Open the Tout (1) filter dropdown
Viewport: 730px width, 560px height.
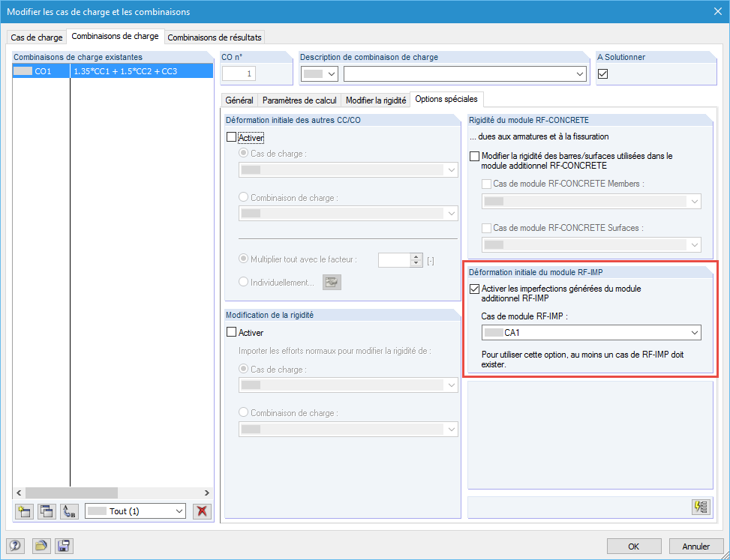click(x=136, y=511)
